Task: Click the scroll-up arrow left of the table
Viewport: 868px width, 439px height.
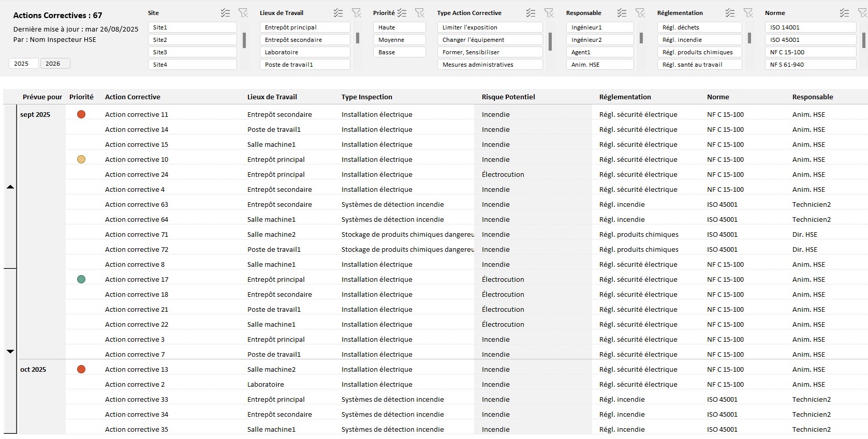Action: (10, 187)
